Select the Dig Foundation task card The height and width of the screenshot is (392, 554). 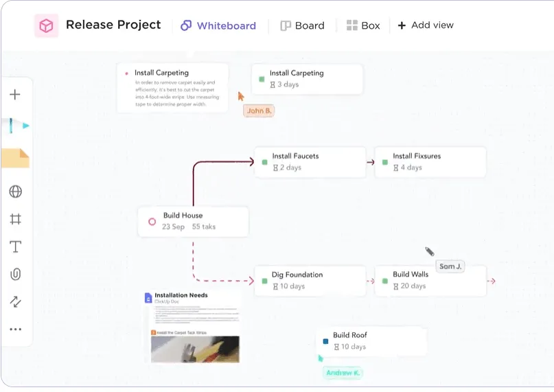310,281
